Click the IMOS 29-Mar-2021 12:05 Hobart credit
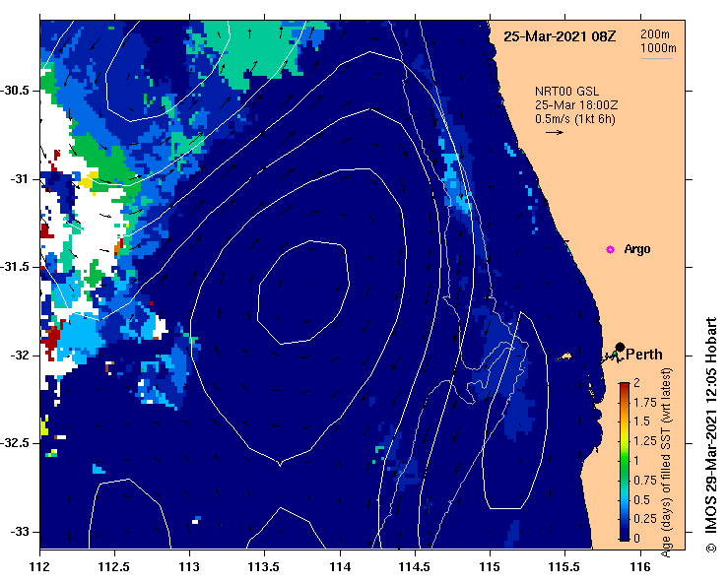The width and height of the screenshot is (728, 583). [711, 435]
